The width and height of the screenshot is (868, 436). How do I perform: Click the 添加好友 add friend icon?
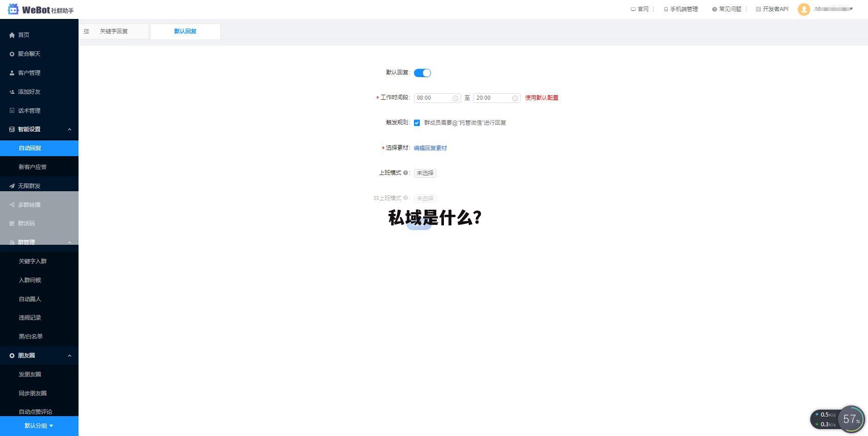coord(12,91)
